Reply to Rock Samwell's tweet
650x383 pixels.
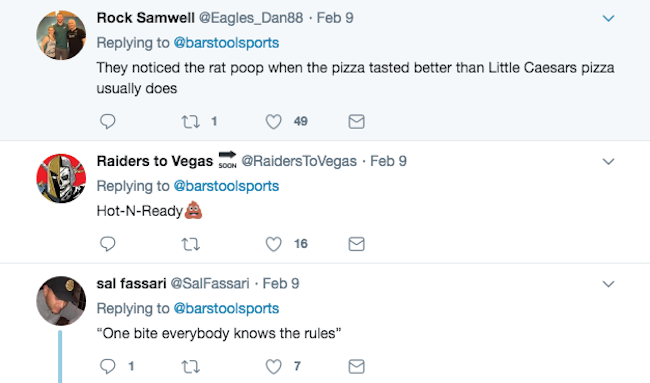tap(108, 121)
